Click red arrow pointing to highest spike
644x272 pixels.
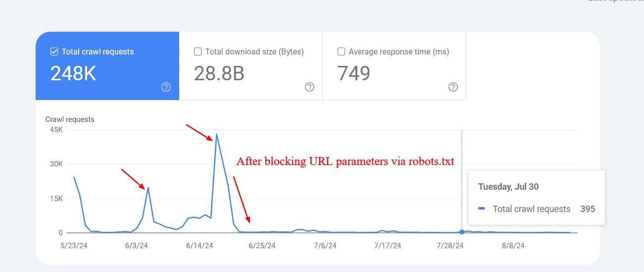click(x=199, y=133)
